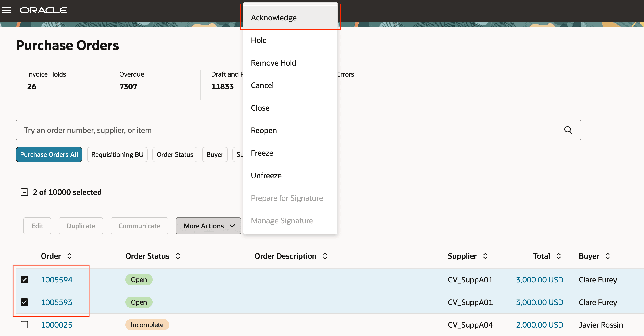Select Acknowledge from the actions menu

274,18
